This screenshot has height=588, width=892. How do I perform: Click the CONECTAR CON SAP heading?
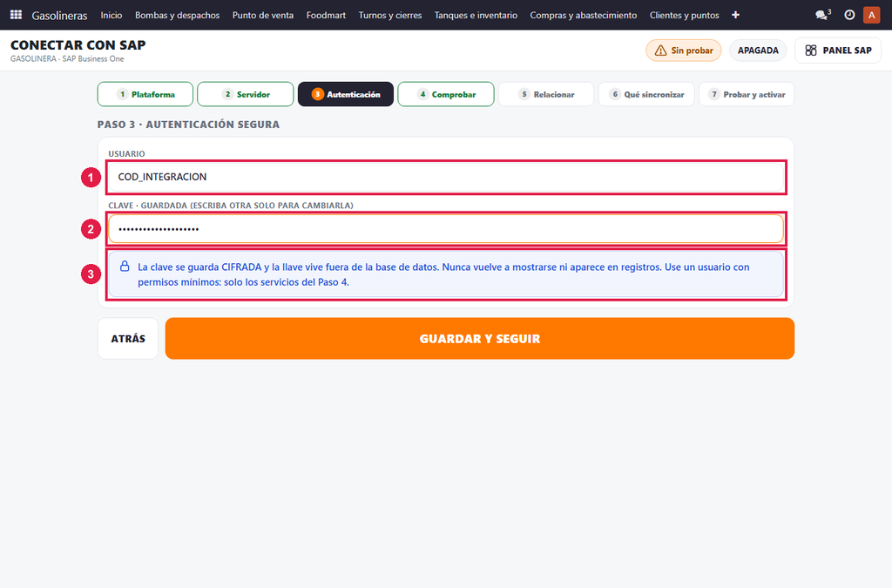78,45
